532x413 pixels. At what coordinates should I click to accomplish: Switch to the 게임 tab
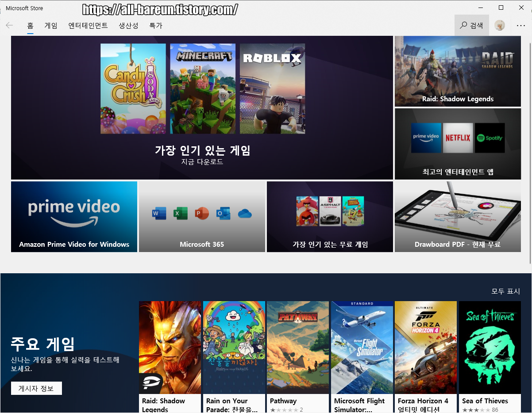tap(51, 26)
